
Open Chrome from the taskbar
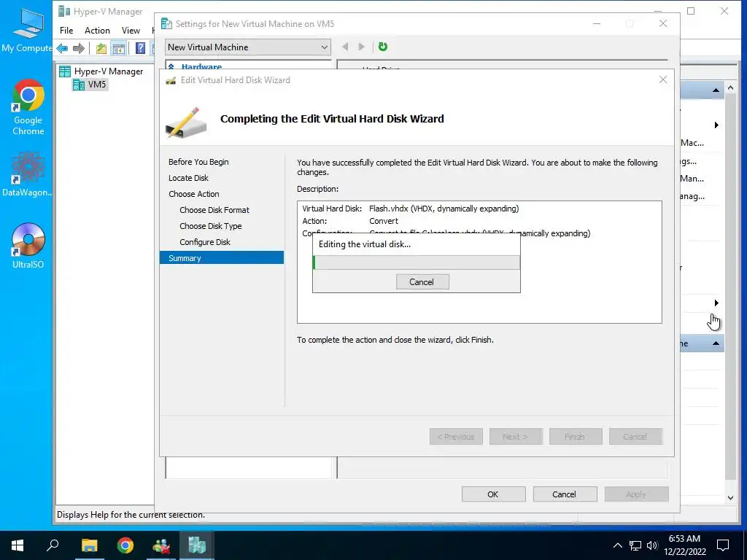(x=125, y=545)
